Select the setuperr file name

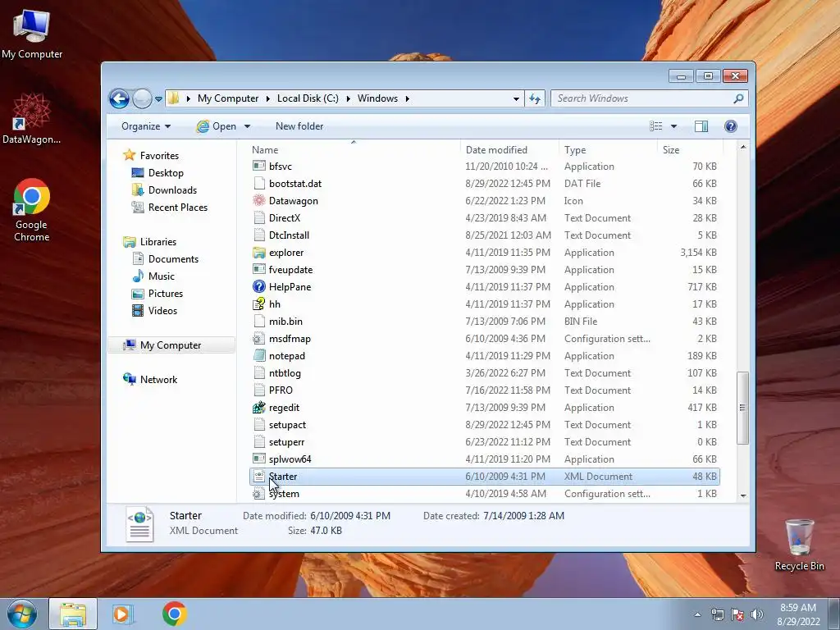coord(286,442)
